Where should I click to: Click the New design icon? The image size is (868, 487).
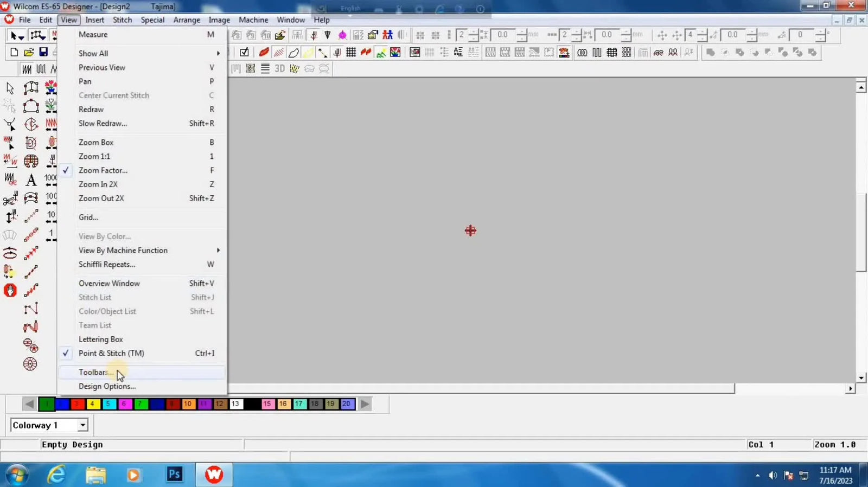(14, 52)
